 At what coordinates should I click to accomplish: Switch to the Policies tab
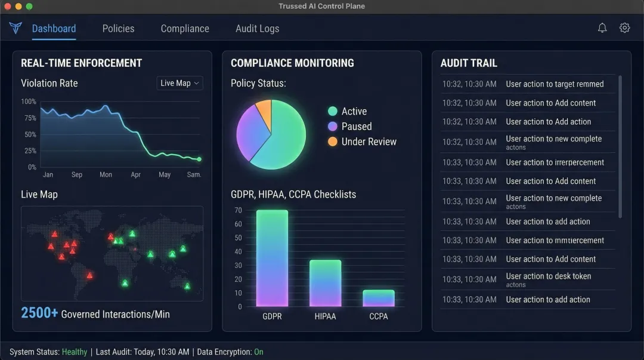(118, 28)
